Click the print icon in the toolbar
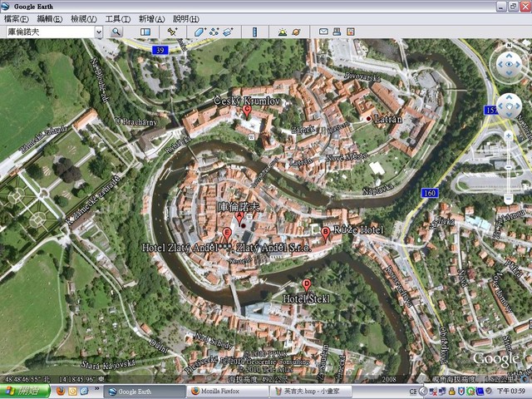The width and height of the screenshot is (532, 399). point(337,32)
